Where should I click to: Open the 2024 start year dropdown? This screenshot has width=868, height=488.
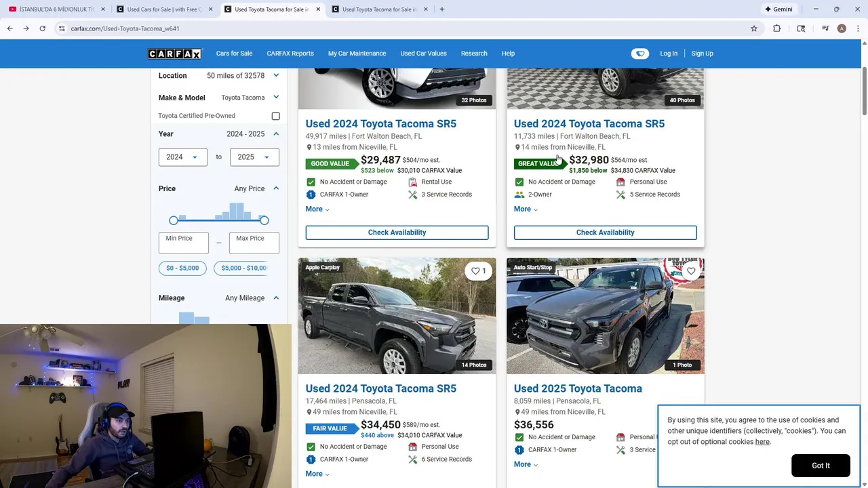coord(183,157)
